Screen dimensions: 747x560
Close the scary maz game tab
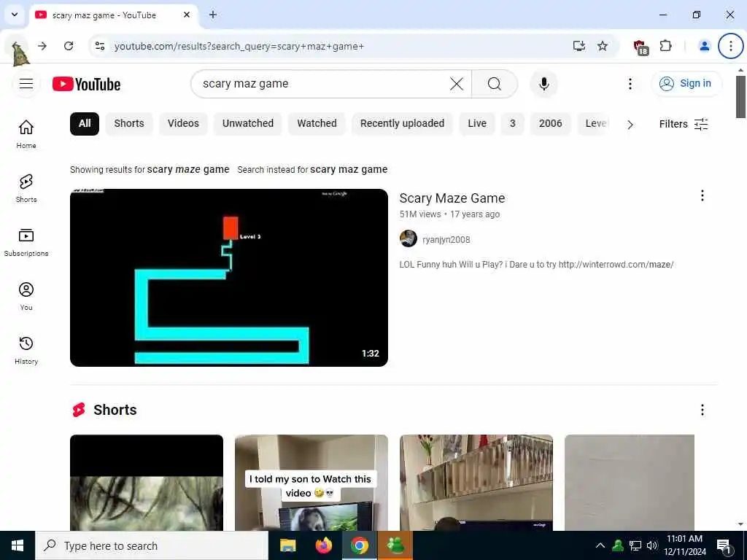(187, 15)
